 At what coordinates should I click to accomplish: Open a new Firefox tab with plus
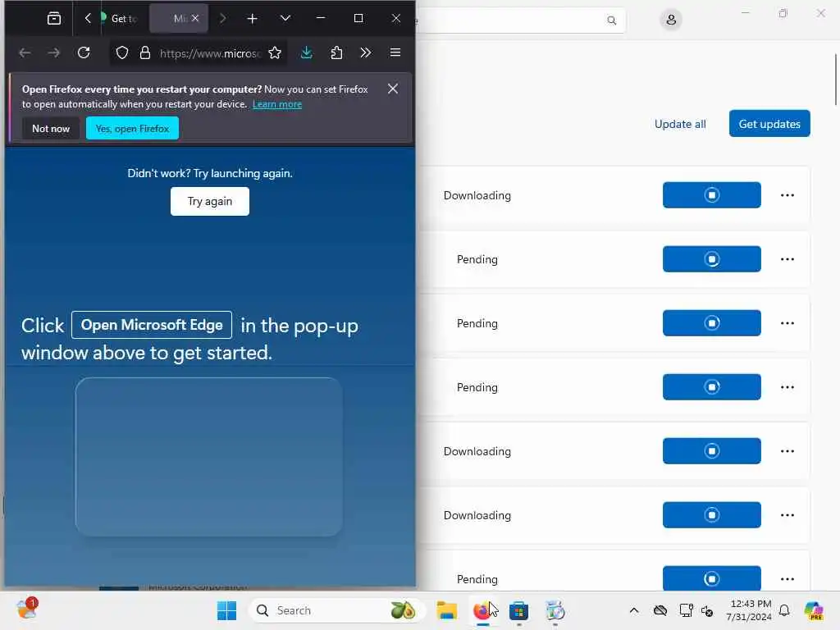253,19
